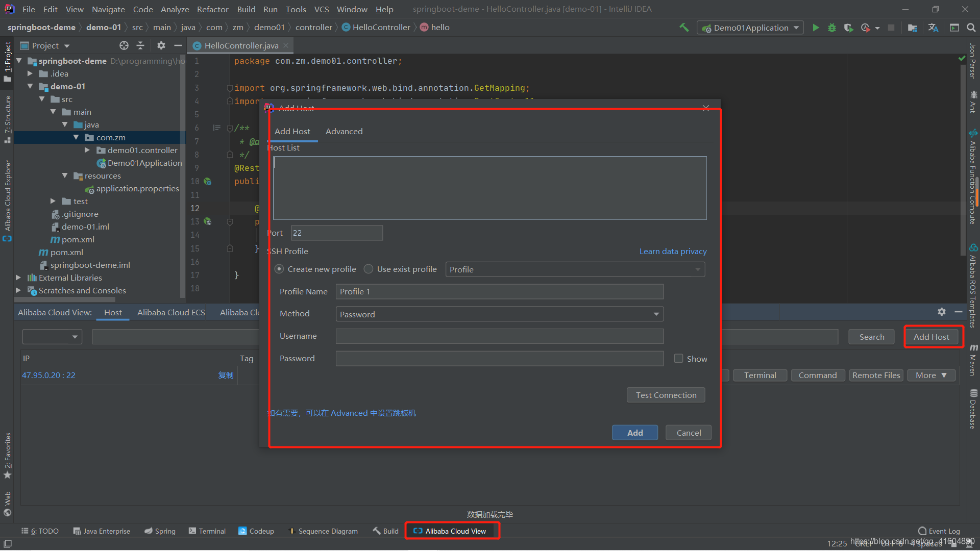
Task: Open Alibaba Cloud Explorer sidebar
Action: [x=7, y=201]
